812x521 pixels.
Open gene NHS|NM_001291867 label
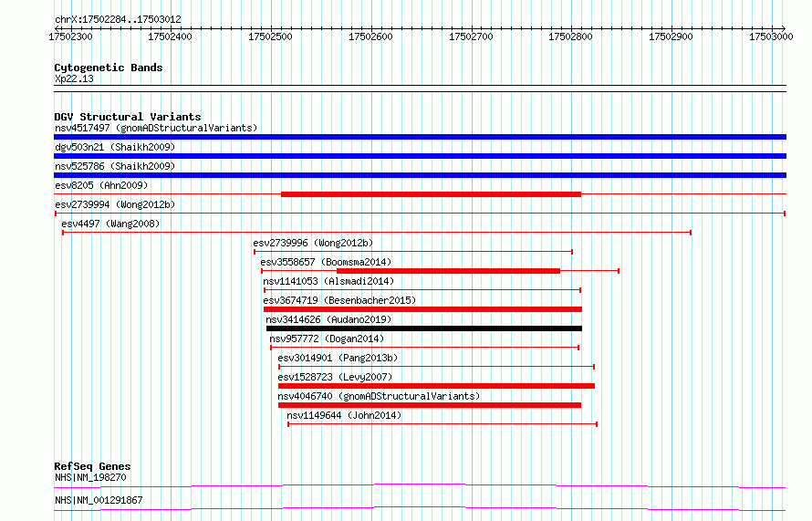click(x=99, y=500)
